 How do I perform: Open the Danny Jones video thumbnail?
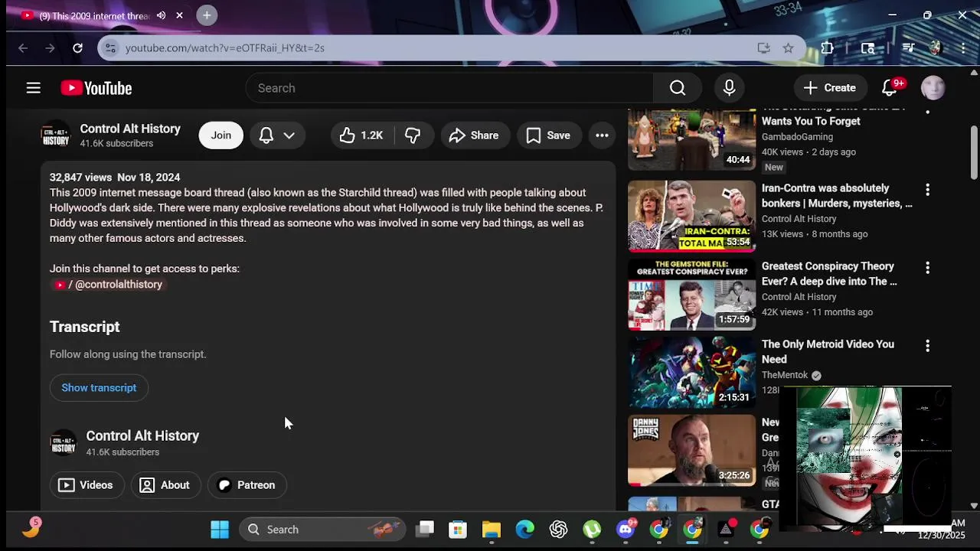(691, 451)
